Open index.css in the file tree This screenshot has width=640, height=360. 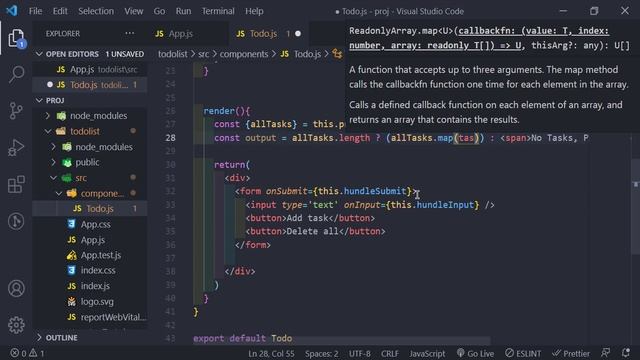(90, 270)
